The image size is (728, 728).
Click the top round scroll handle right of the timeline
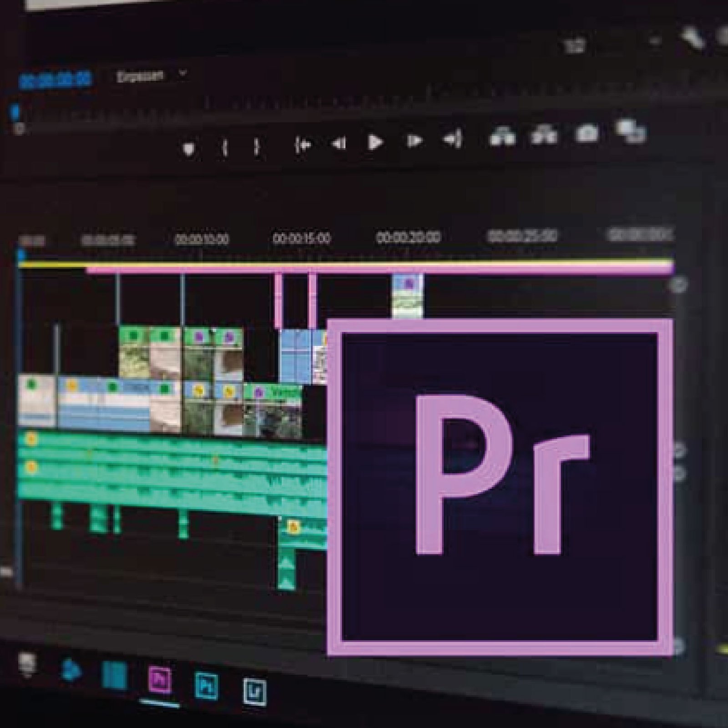click(x=678, y=285)
